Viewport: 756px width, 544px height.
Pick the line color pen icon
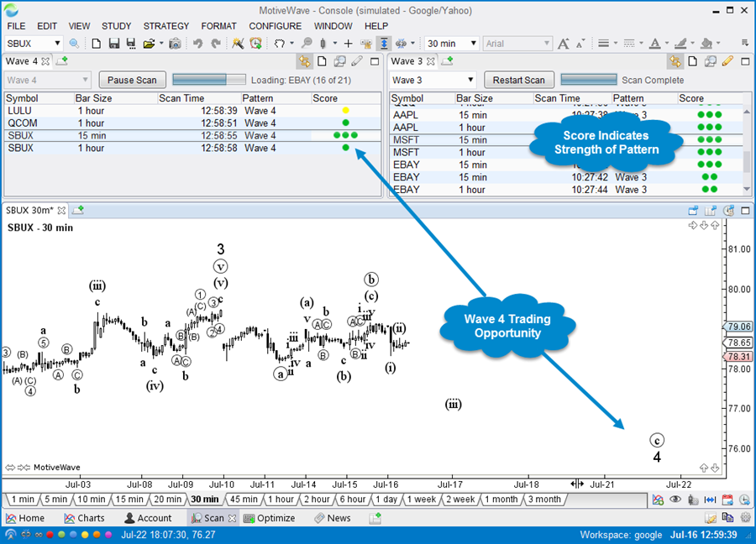[x=680, y=44]
